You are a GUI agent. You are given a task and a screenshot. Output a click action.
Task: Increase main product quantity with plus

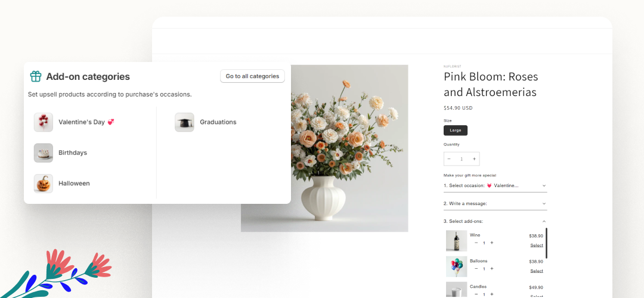[474, 159]
